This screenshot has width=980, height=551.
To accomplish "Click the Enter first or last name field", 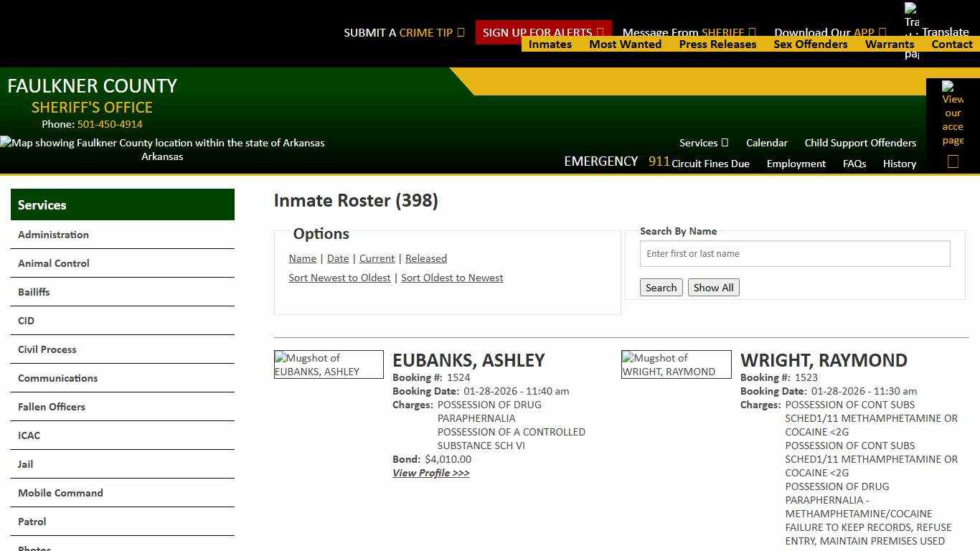I will pos(794,253).
